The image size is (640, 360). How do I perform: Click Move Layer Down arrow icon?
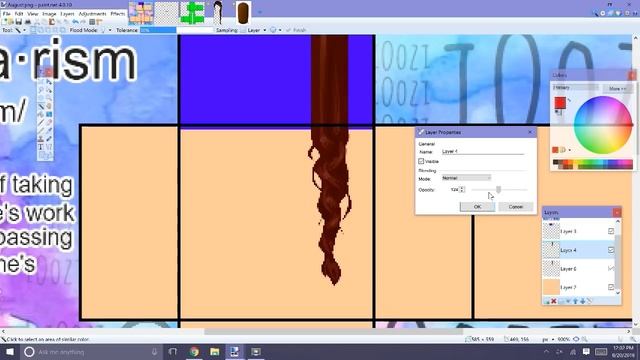[582, 301]
